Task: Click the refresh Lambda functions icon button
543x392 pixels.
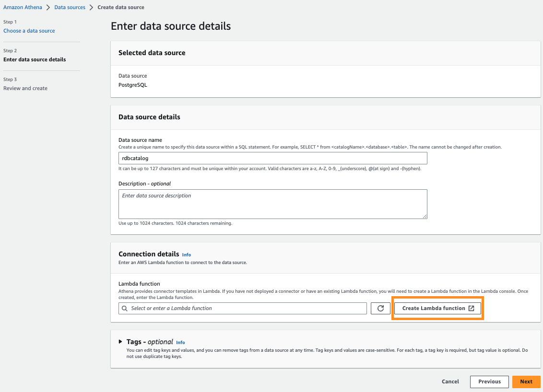Action: (380, 308)
